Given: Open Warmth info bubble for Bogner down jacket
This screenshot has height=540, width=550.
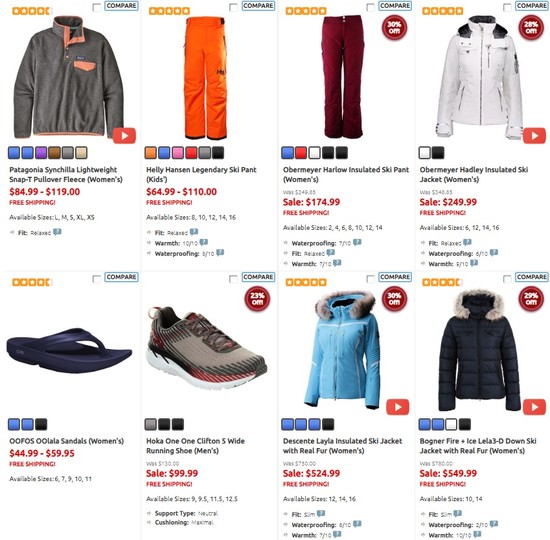Looking at the screenshot, I should coord(477,534).
